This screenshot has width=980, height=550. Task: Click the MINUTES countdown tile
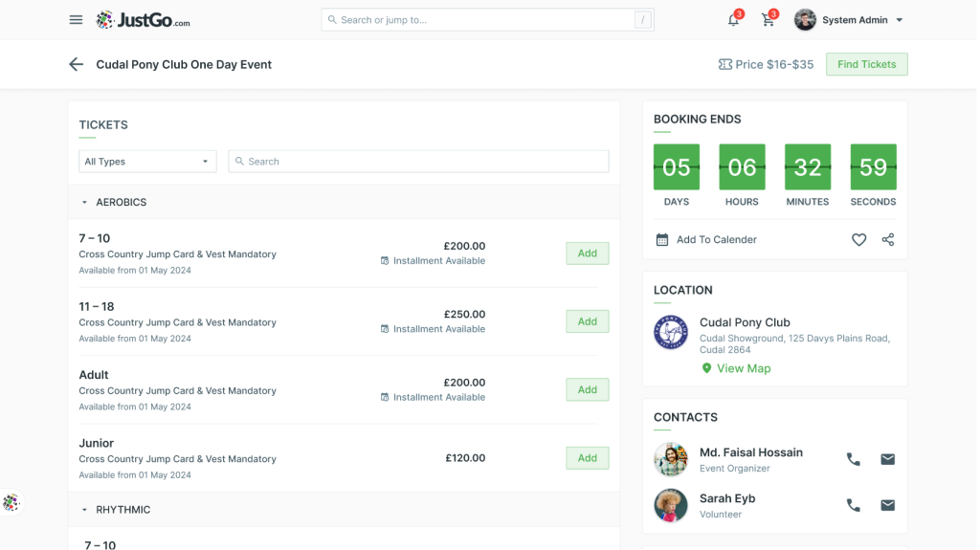(808, 166)
